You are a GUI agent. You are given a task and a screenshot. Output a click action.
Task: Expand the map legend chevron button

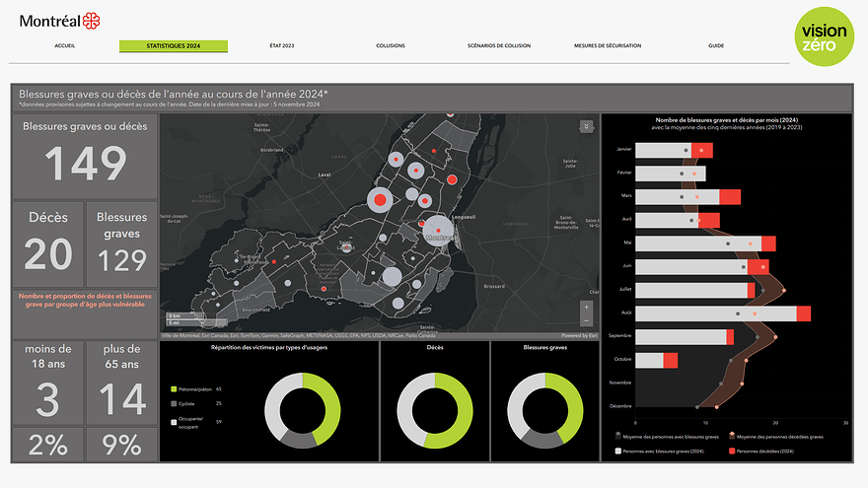(x=586, y=126)
